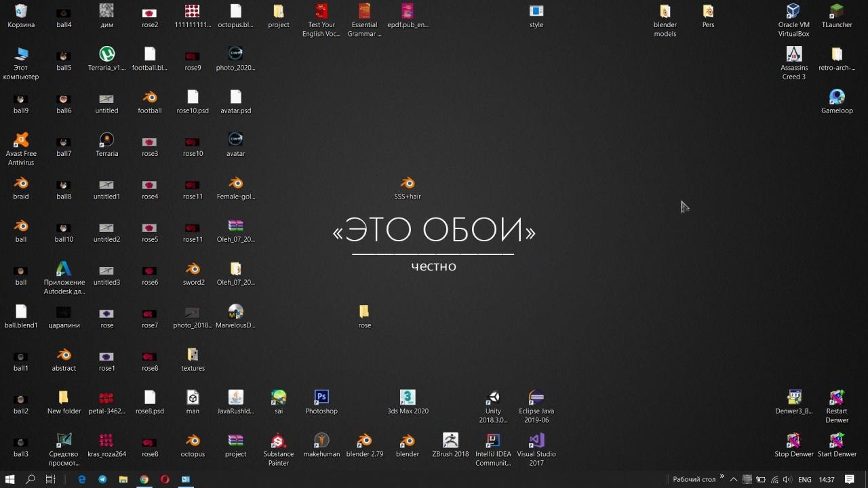Open the braid Blender file
Screen dimensions: 868x488
click(21, 188)
